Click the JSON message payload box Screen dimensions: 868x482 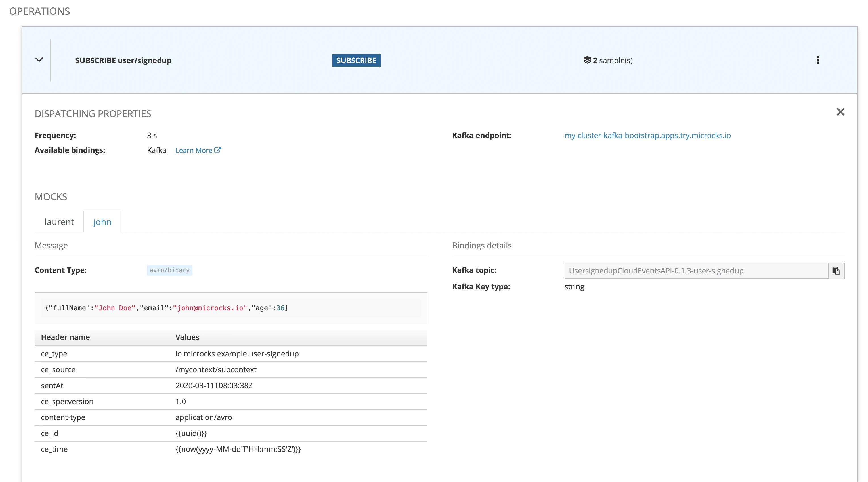click(x=231, y=308)
